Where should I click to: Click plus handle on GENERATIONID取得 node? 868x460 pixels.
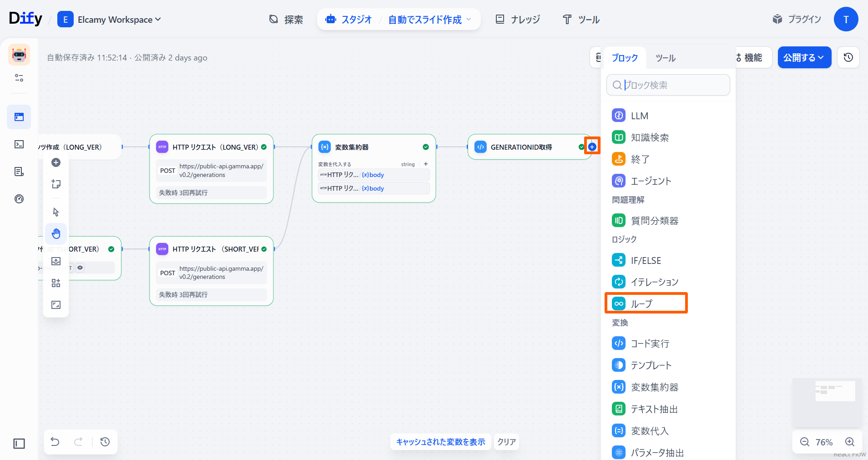coord(592,147)
